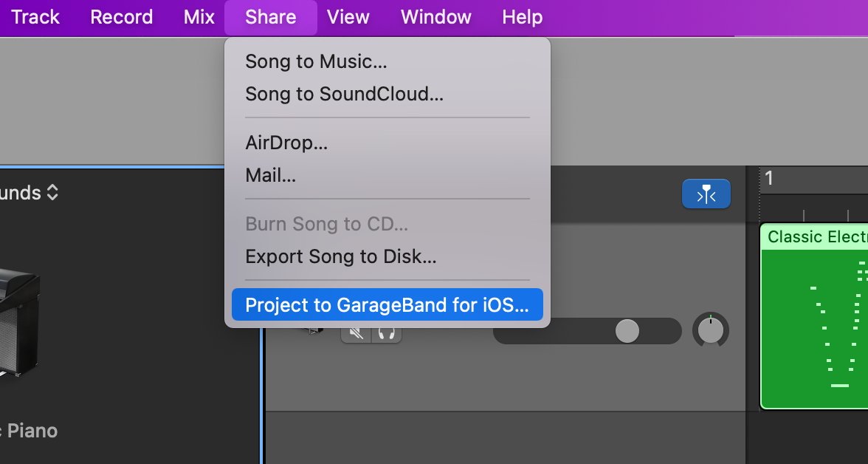Mute the track with mute icon
This screenshot has width=868, height=464.
(356, 332)
